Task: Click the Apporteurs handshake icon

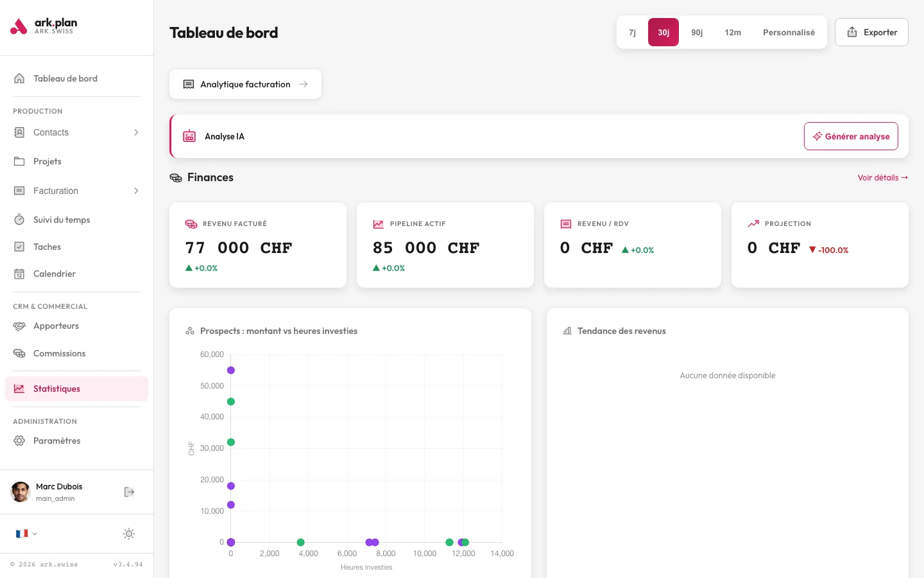Action: click(x=19, y=326)
